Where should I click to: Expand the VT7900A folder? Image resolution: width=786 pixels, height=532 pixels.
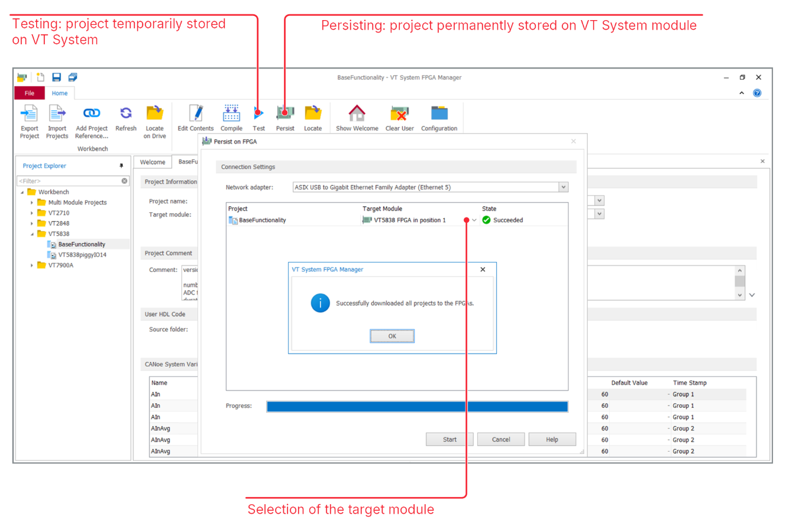click(x=32, y=265)
